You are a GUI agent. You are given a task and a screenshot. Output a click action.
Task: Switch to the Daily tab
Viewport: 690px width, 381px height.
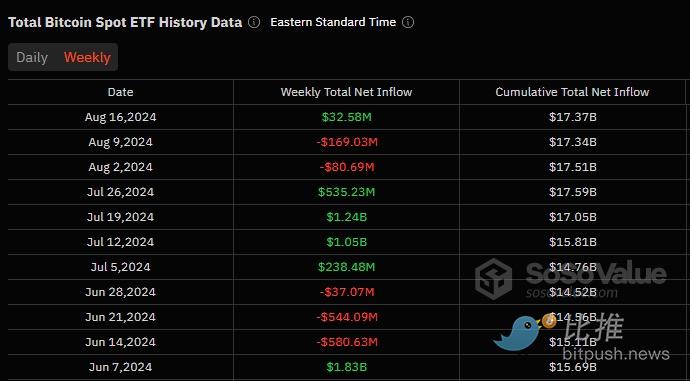point(32,57)
